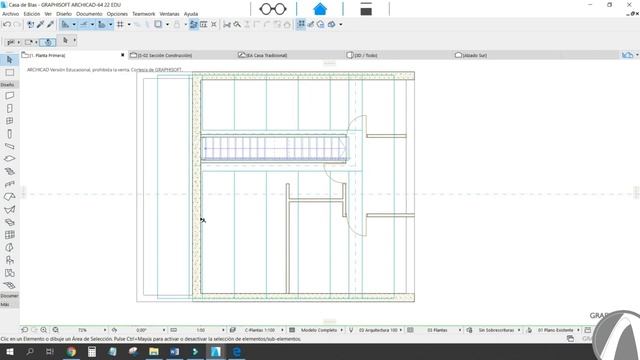
Task: Select the Beam tool in toolbox
Action: 9,146
